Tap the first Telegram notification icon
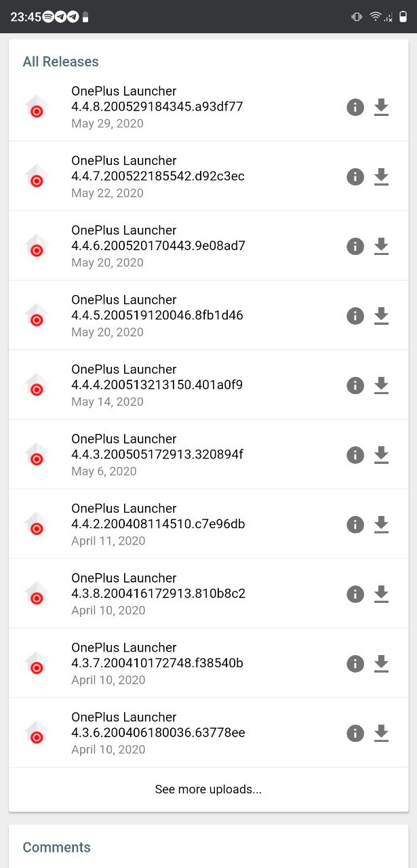Screen dimensions: 417x868 coord(60,17)
